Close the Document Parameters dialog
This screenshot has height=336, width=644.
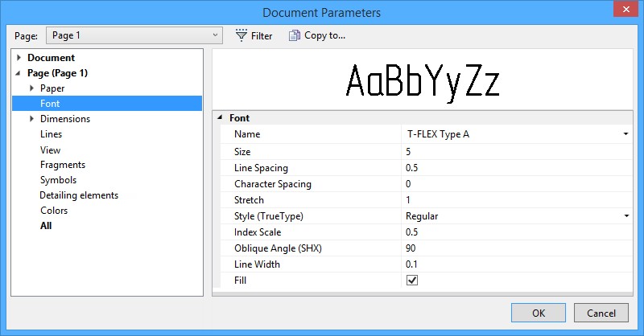[x=625, y=11]
